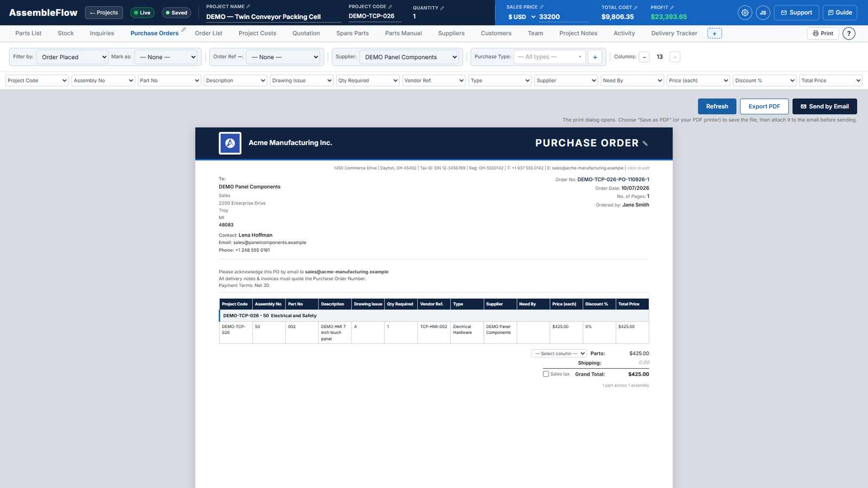Increase columns count with plus button
Image resolution: width=868 pixels, height=488 pixels.
click(675, 57)
